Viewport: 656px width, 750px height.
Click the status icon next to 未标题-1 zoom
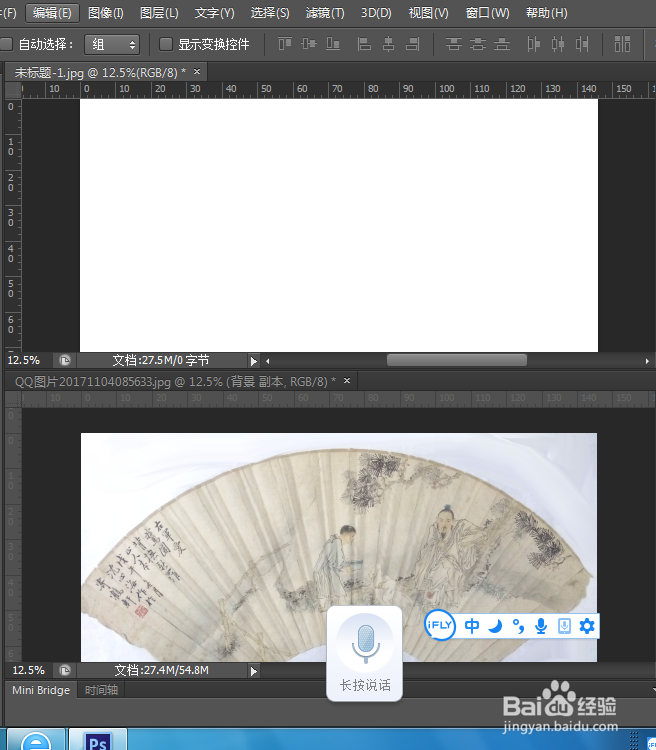[x=65, y=360]
